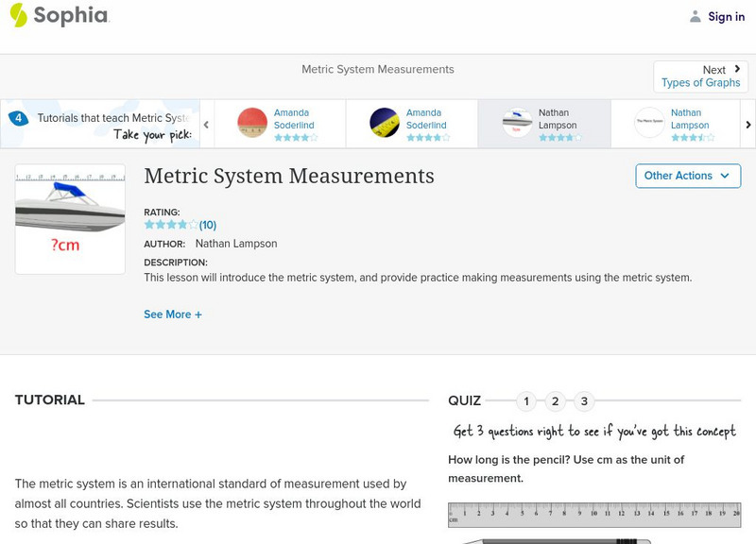Click the Sophia logo
This screenshot has width=756, height=544.
coord(60,16)
